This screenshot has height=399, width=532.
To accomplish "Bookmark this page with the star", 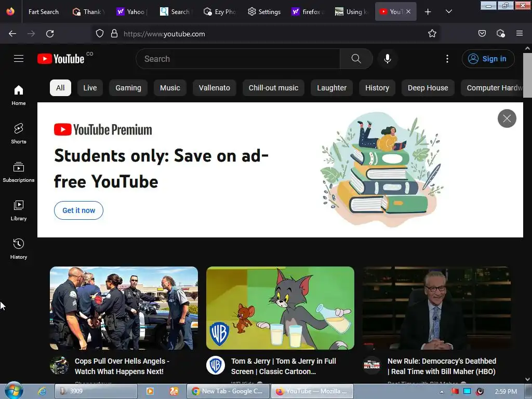I will pos(432,34).
